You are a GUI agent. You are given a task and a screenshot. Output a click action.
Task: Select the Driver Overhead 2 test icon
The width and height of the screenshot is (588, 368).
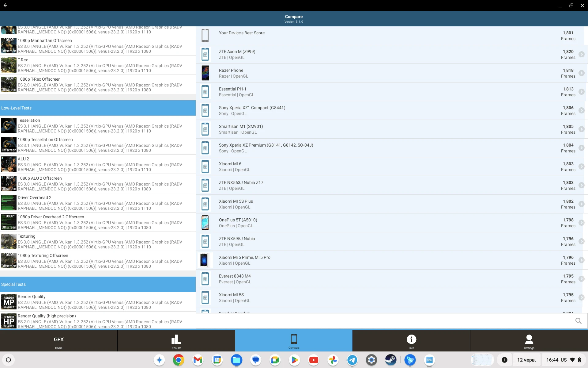9,203
